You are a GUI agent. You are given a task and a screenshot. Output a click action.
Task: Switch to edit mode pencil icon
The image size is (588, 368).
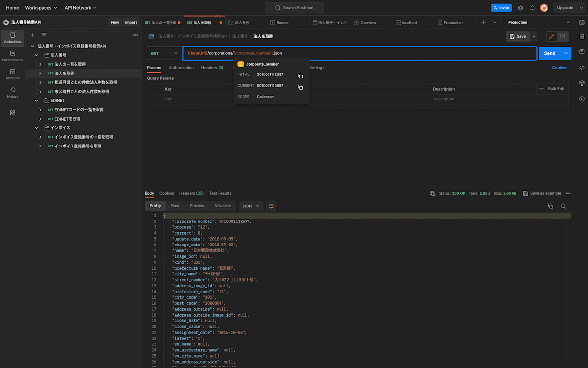[x=552, y=36]
